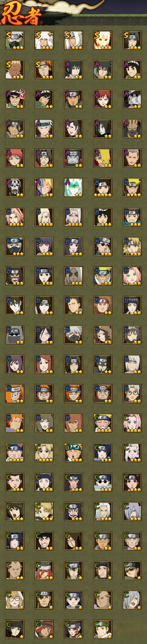Pick the A-rank skull-faced Hidan portrait
The height and width of the screenshot is (644, 147).
click(x=15, y=188)
